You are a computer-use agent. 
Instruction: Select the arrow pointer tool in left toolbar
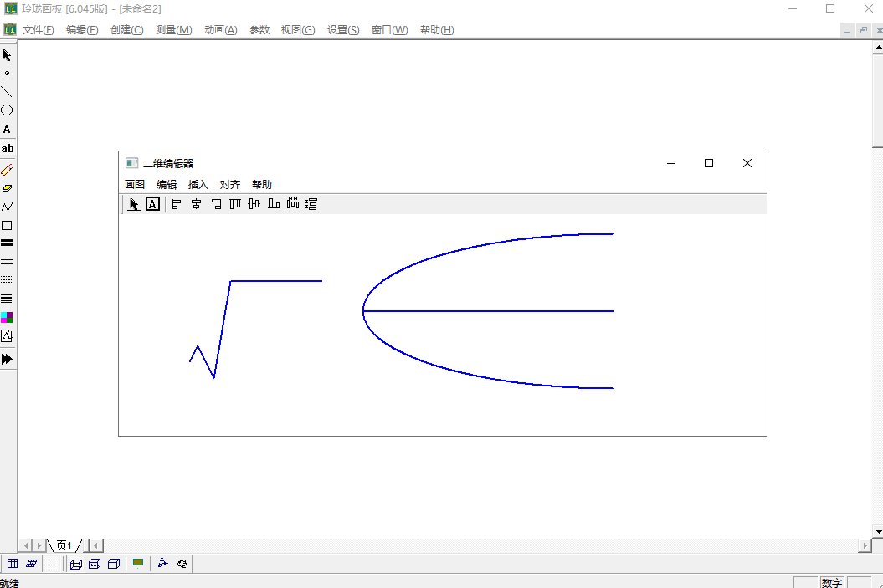(x=7, y=55)
